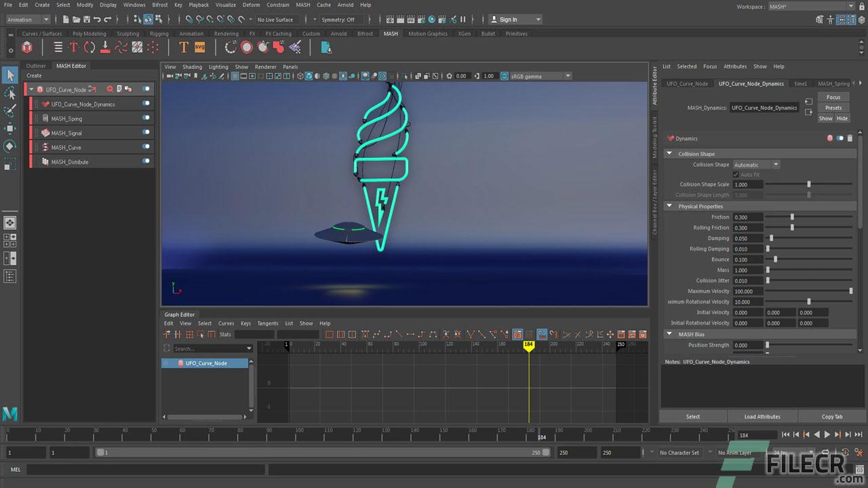868x488 pixels.
Task: Click the Create MASH Network shelf icon
Action: pyautogui.click(x=27, y=47)
